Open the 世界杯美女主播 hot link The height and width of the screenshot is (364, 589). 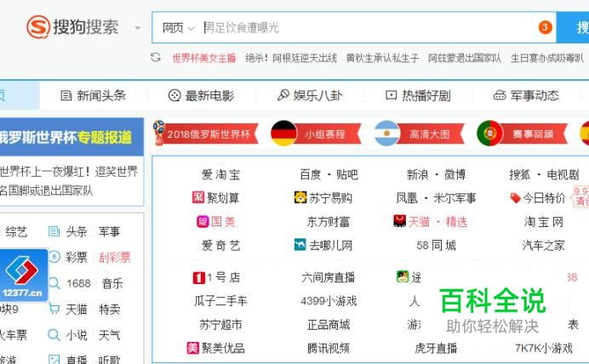click(x=204, y=58)
